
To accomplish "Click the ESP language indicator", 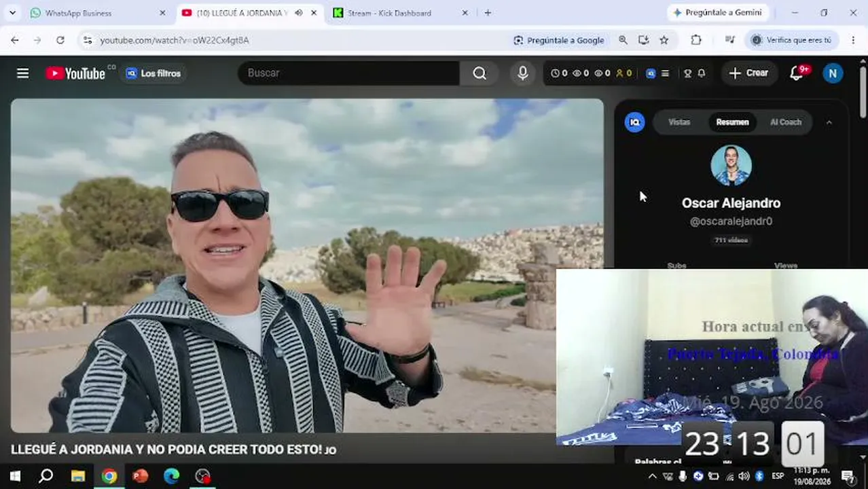I will pos(778,476).
